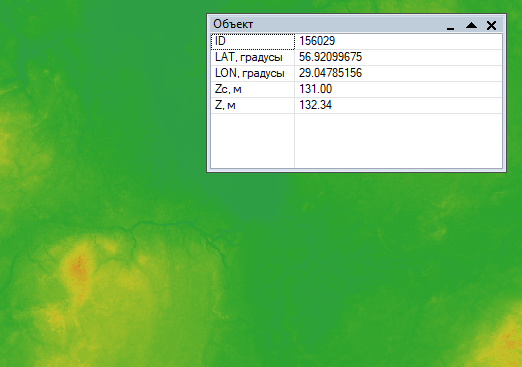Close the Объект panel
This screenshot has height=367, width=522.
[491, 25]
